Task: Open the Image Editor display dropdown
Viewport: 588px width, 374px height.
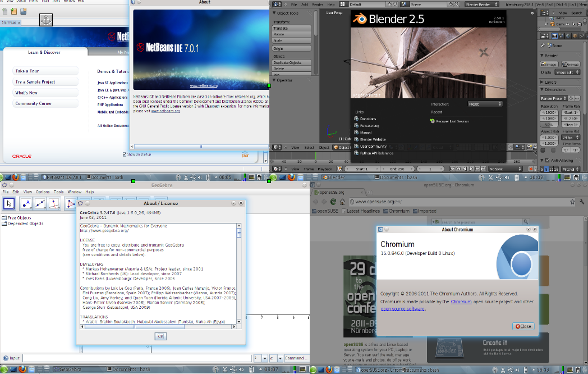Action: pyautogui.click(x=567, y=72)
